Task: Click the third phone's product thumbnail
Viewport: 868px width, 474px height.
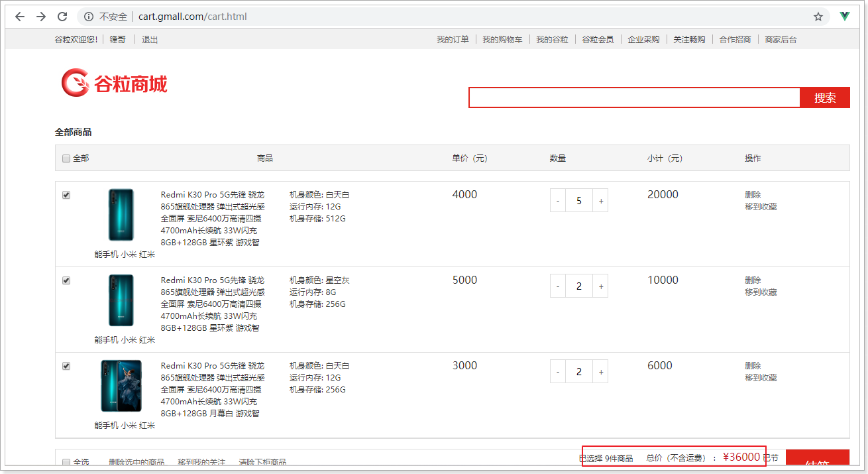Action: [121, 386]
